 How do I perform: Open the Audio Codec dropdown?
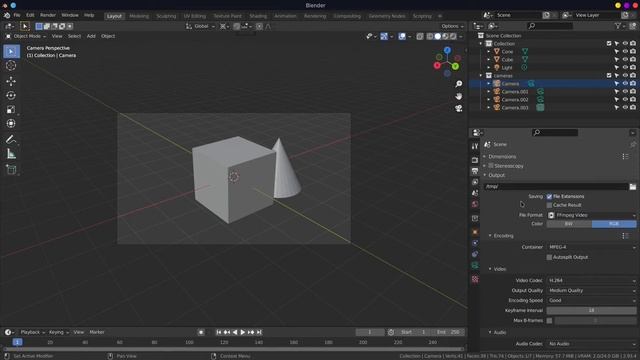(x=591, y=344)
